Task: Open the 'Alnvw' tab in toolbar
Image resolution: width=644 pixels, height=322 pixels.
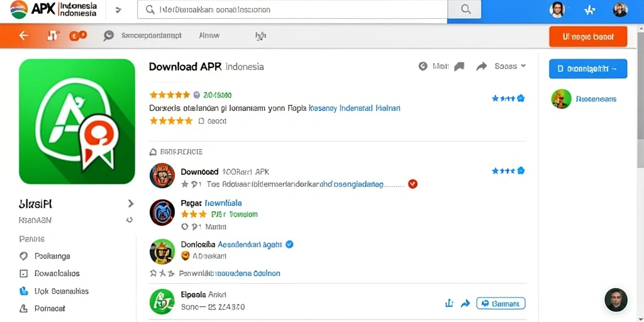Action: click(209, 36)
